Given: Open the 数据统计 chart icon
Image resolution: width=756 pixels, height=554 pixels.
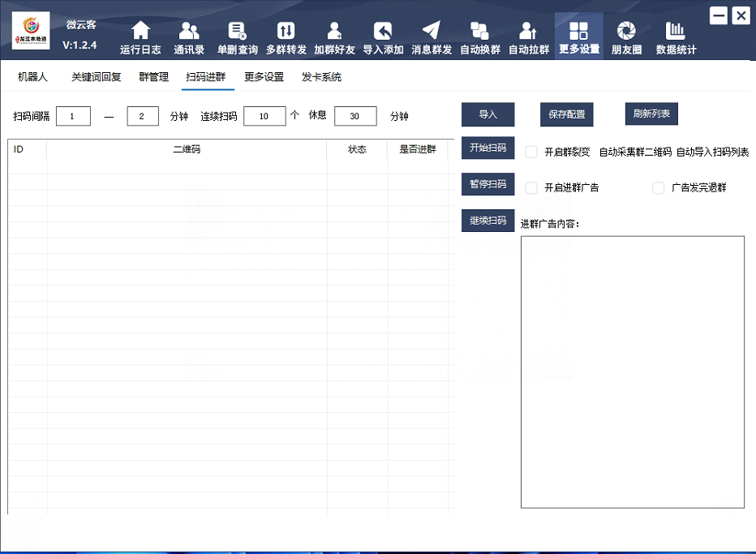Looking at the screenshot, I should [676, 32].
